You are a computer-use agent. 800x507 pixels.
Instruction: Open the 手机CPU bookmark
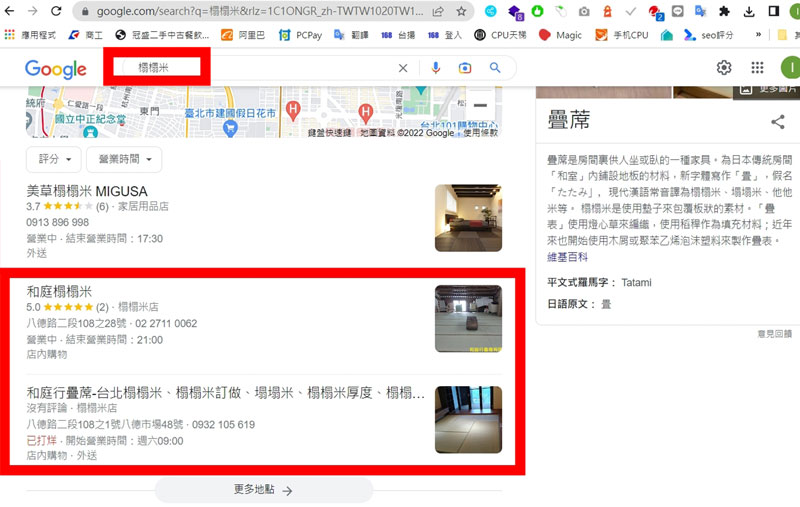[x=622, y=35]
